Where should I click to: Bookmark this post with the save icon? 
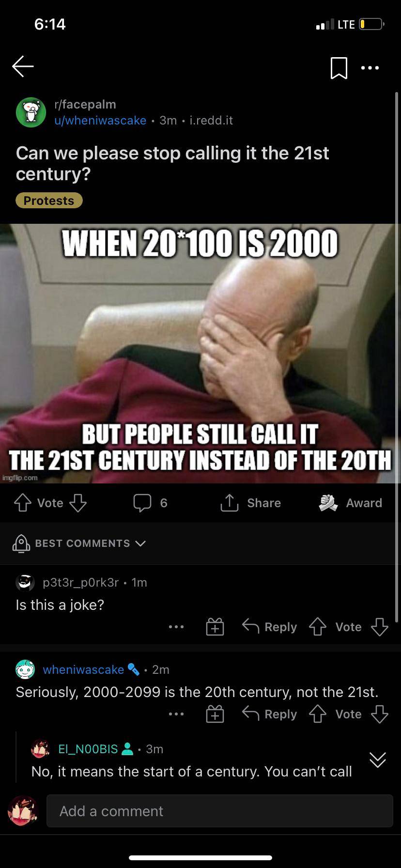[x=339, y=68]
